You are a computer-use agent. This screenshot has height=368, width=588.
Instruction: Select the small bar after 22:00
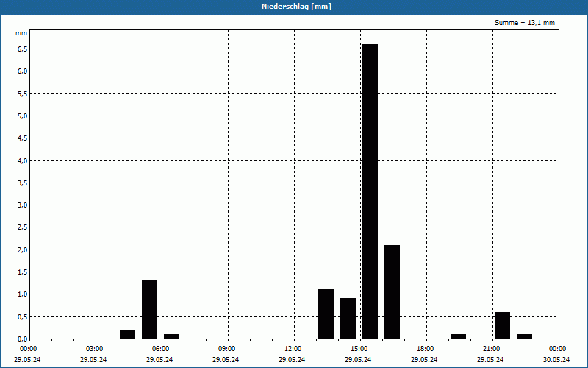pos(524,336)
